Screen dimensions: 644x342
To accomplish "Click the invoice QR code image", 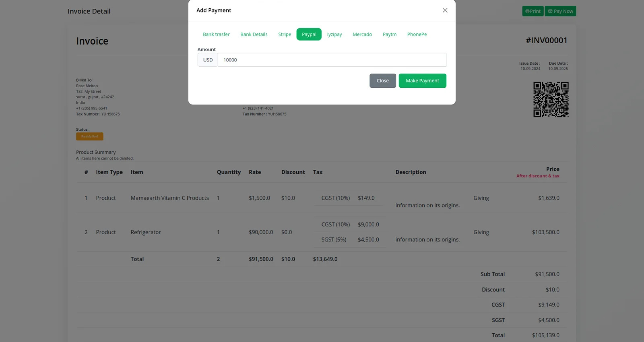I will 551,99.
